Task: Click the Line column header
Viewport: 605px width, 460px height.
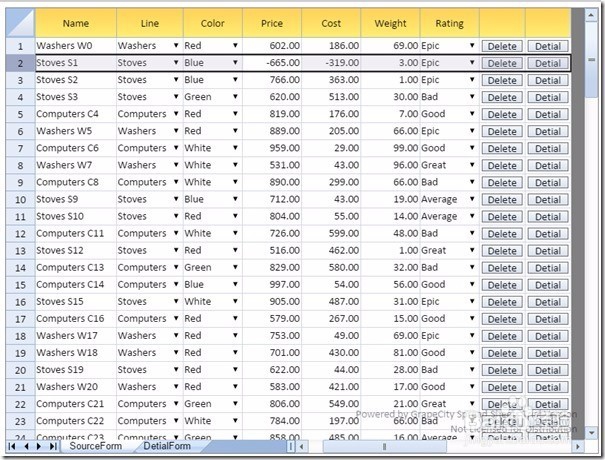Action: pos(150,23)
